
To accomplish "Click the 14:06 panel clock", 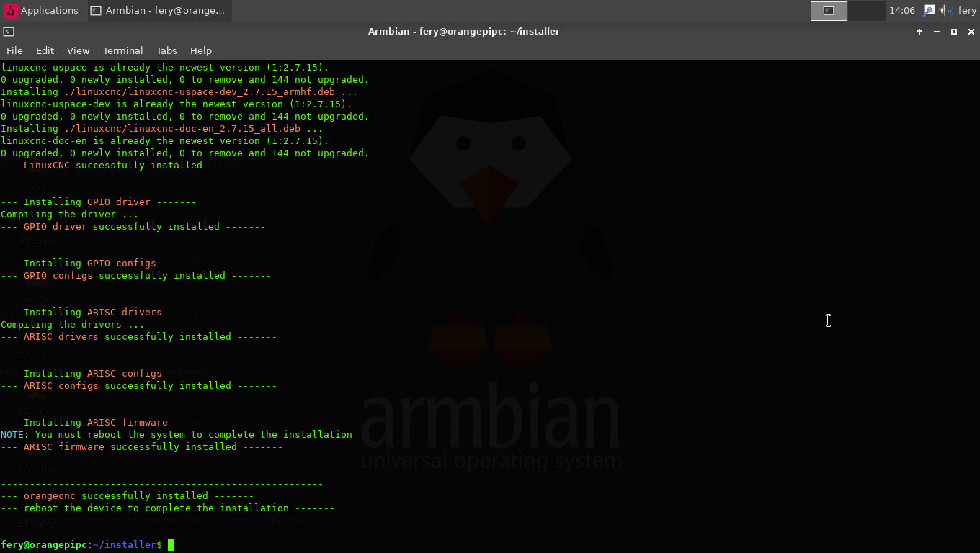I will [x=901, y=10].
